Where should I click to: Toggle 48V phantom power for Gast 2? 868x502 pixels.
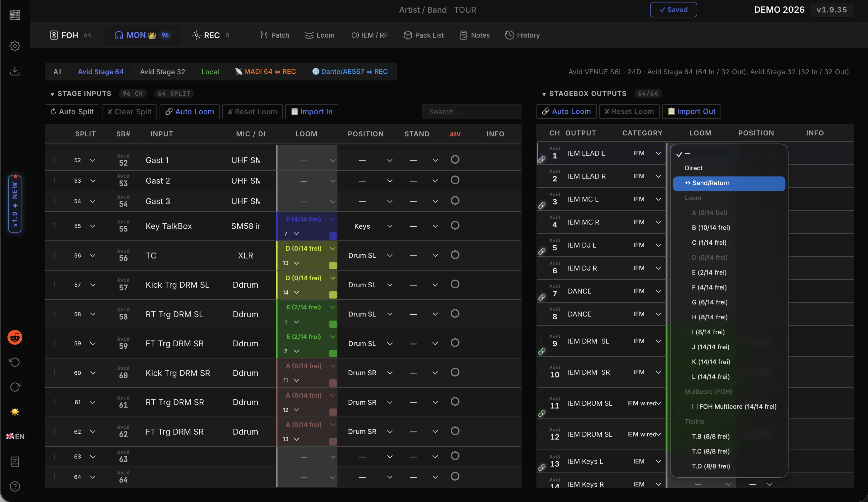(x=455, y=180)
